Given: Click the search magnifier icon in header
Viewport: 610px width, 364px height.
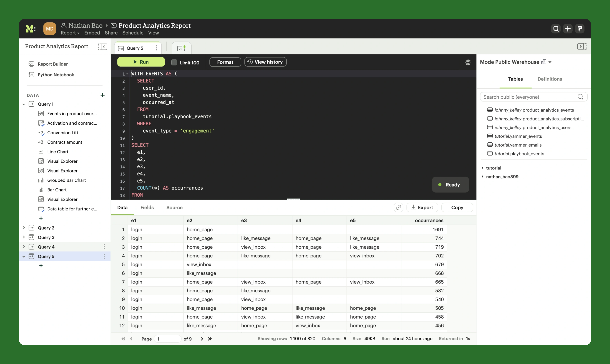Looking at the screenshot, I should coord(556,29).
